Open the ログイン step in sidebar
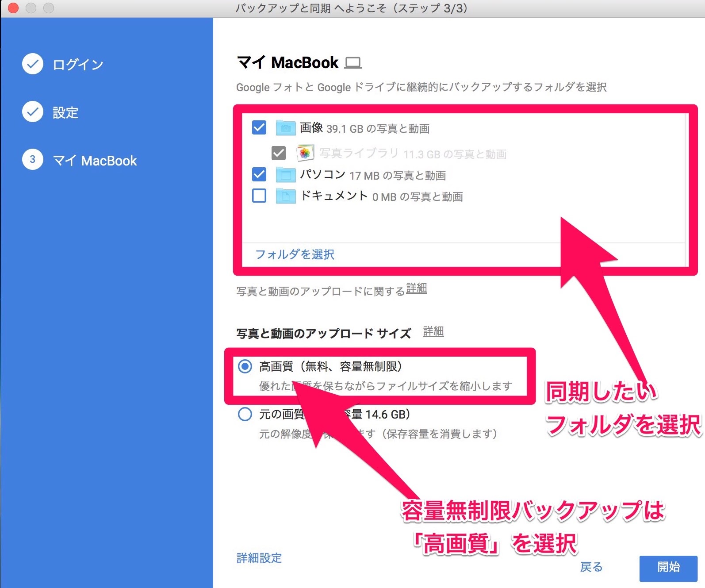Screen dimensions: 705x588 (78, 65)
